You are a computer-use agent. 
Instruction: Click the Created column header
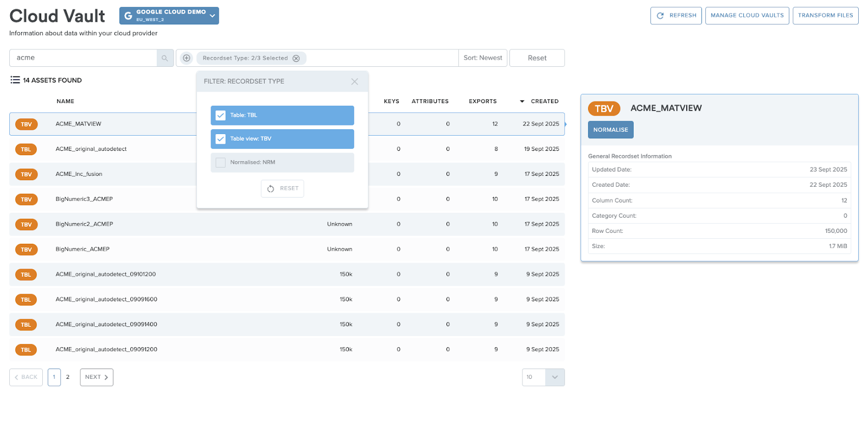click(545, 102)
